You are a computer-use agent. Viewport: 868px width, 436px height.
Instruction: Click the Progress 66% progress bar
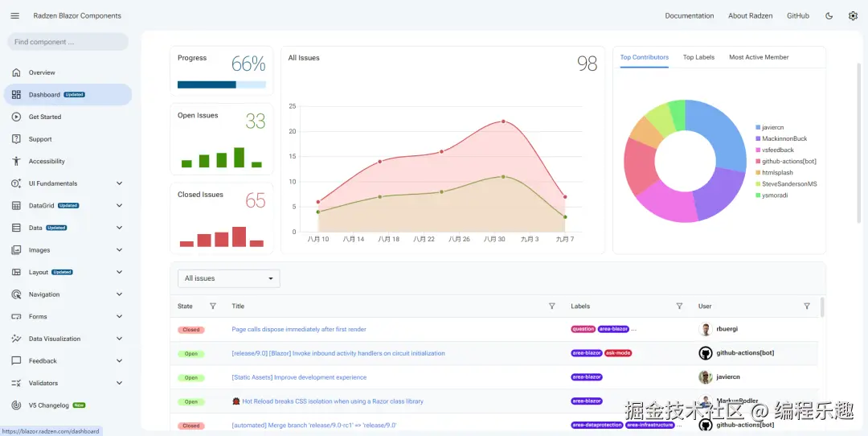(222, 84)
